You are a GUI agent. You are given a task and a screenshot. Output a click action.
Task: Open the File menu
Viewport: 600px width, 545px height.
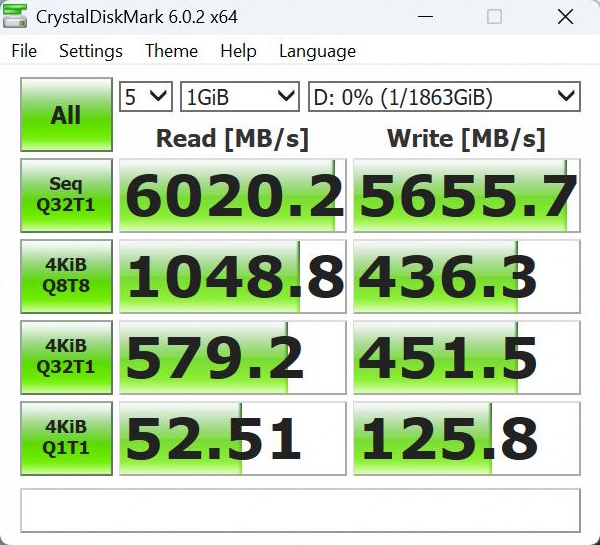24,51
